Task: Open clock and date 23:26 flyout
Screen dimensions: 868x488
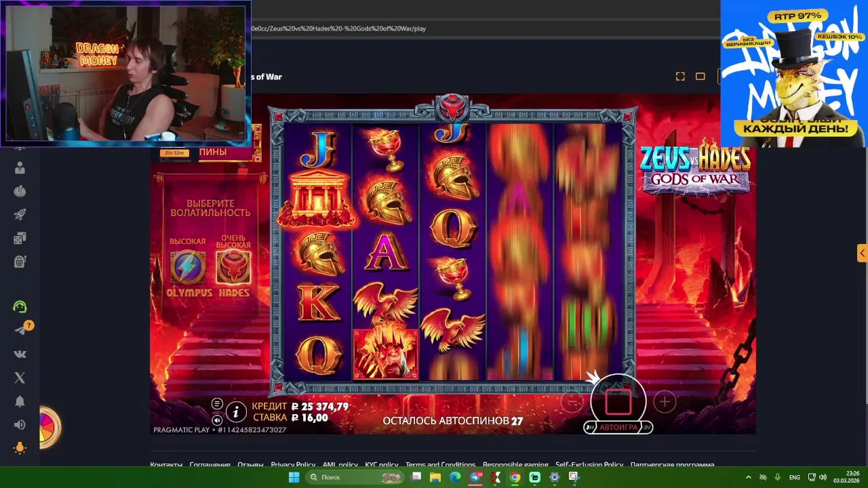Action: tap(846, 477)
